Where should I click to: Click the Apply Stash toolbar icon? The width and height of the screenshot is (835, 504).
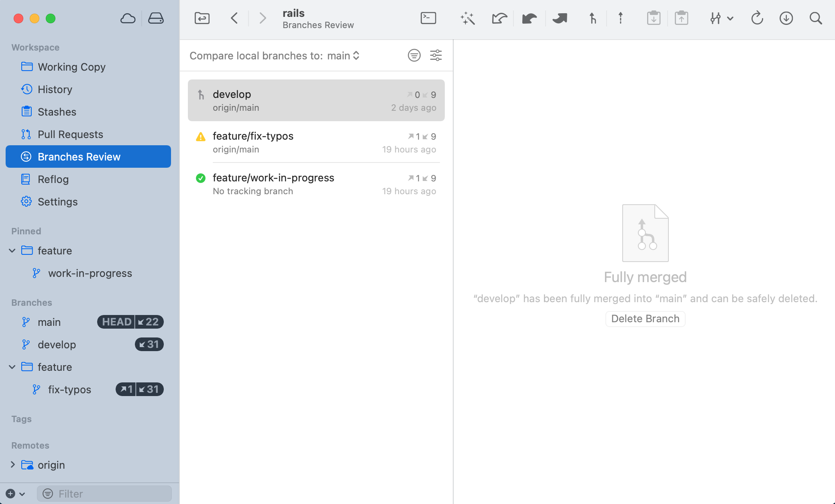(681, 18)
